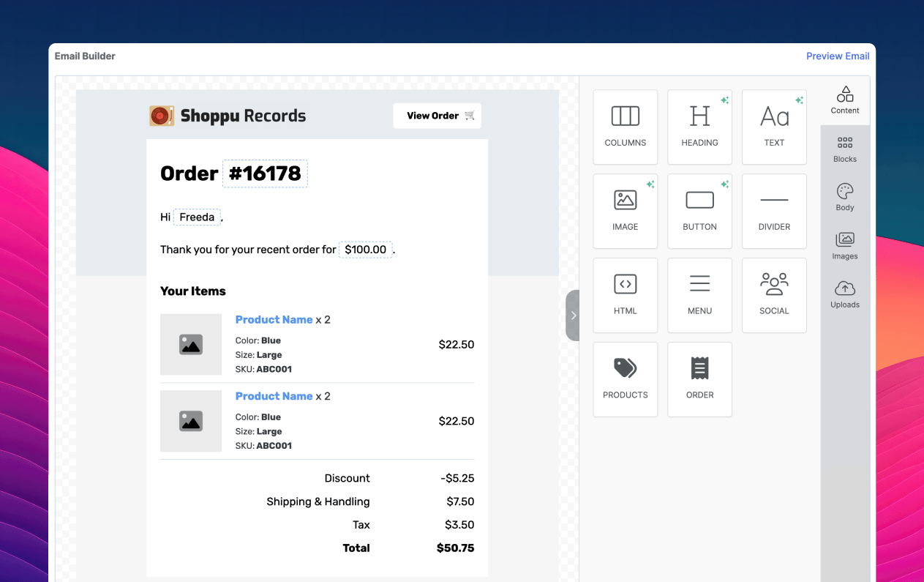Go to the Images tab
The width and height of the screenshot is (924, 582).
pos(844,246)
